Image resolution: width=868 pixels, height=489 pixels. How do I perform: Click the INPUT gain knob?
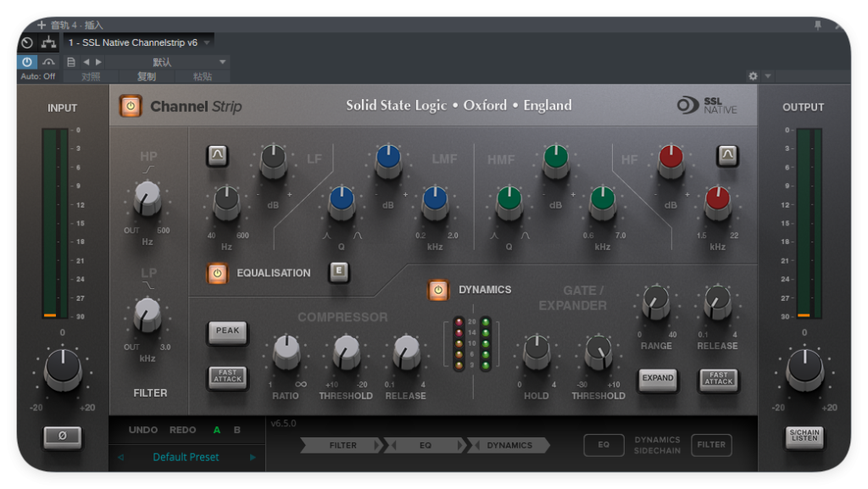(x=63, y=369)
